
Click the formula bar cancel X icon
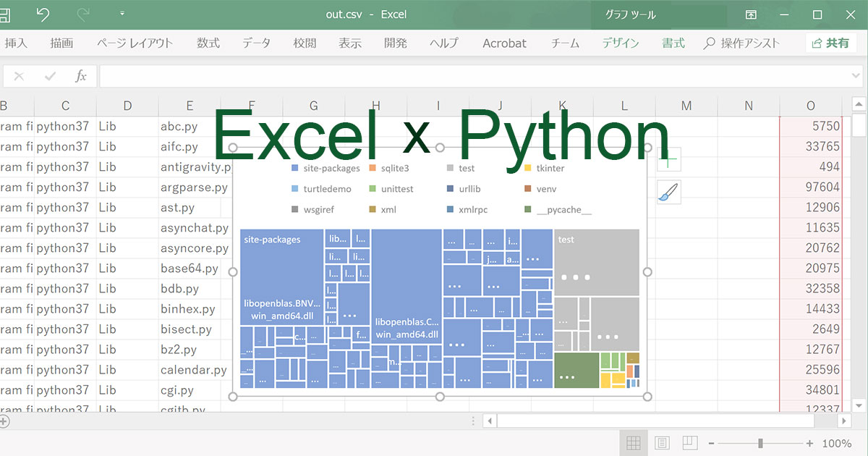[x=19, y=76]
